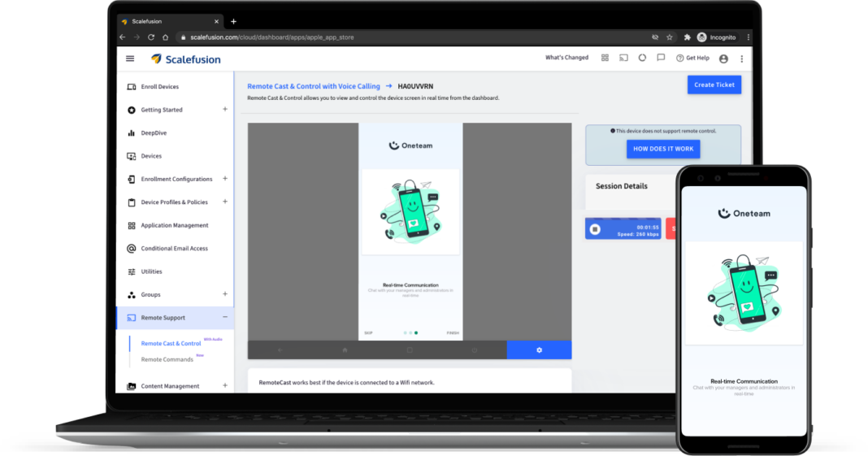Click the remote home button below cast
The image size is (868, 456).
[x=345, y=350]
